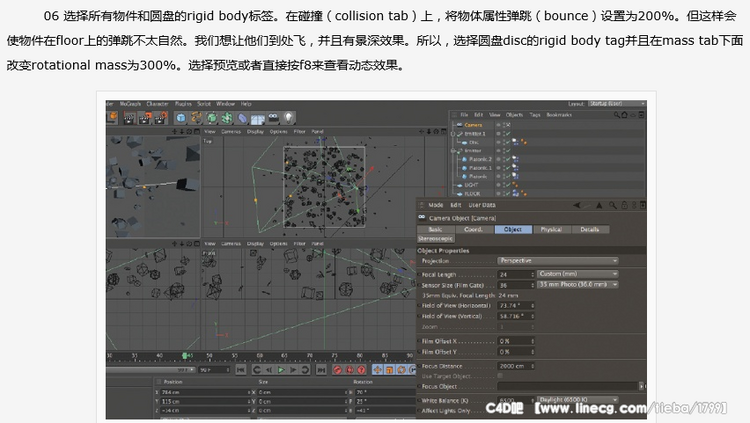Toggle the red Autokeying button
Image resolution: width=750 pixels, height=423 pixels.
(350, 370)
